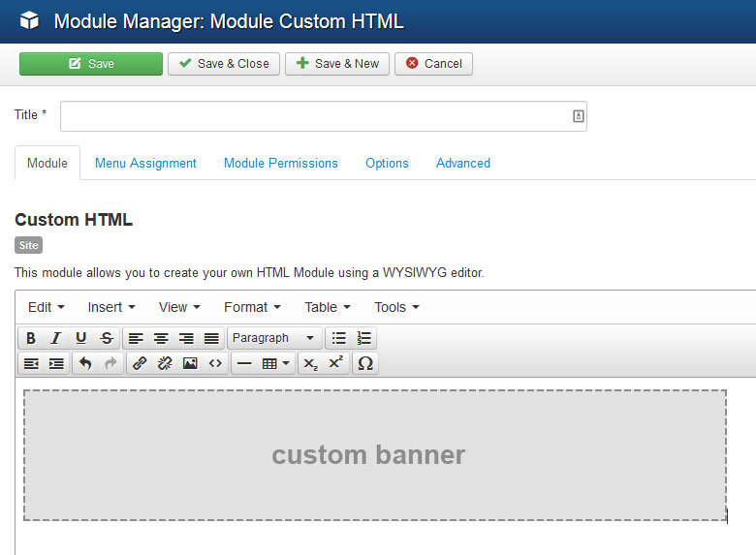Viewport: 756px width, 555px height.
Task: Justify text alignment
Action: pos(211,338)
